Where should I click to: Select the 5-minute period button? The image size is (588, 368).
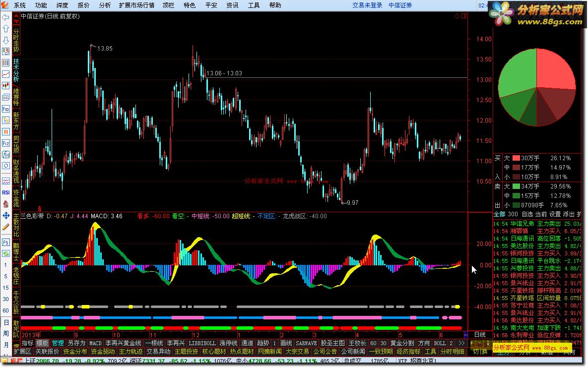(x=5, y=276)
